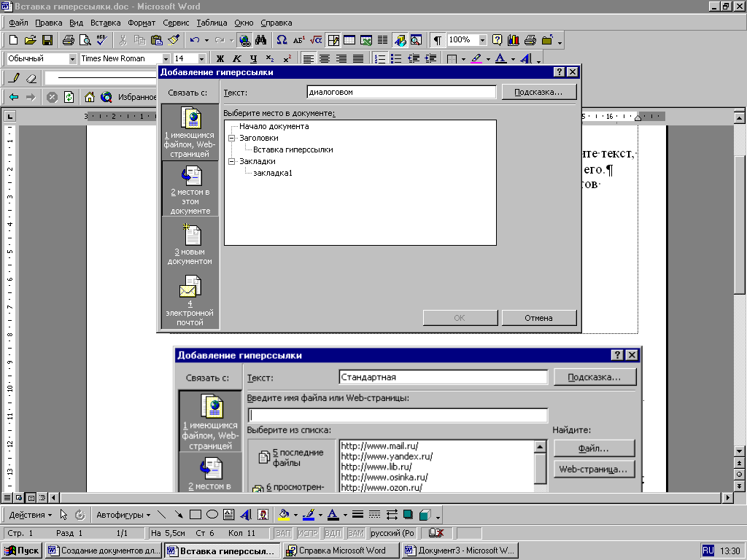The height and width of the screenshot is (560, 747).
Task: Open the Сервис menu
Action: click(x=176, y=23)
